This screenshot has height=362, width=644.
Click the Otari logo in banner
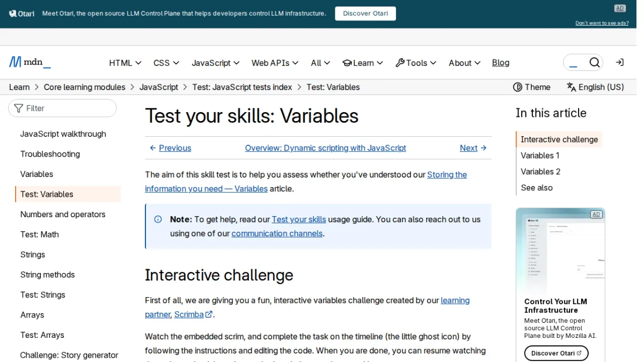click(21, 13)
